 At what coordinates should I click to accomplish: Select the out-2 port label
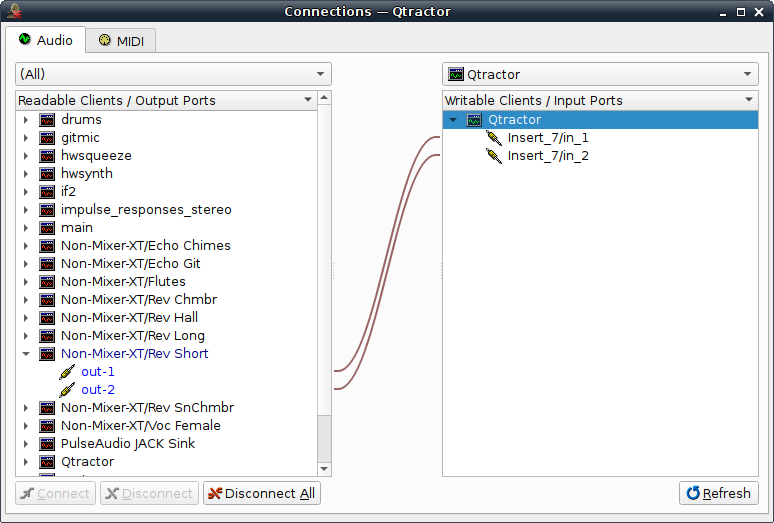point(98,390)
